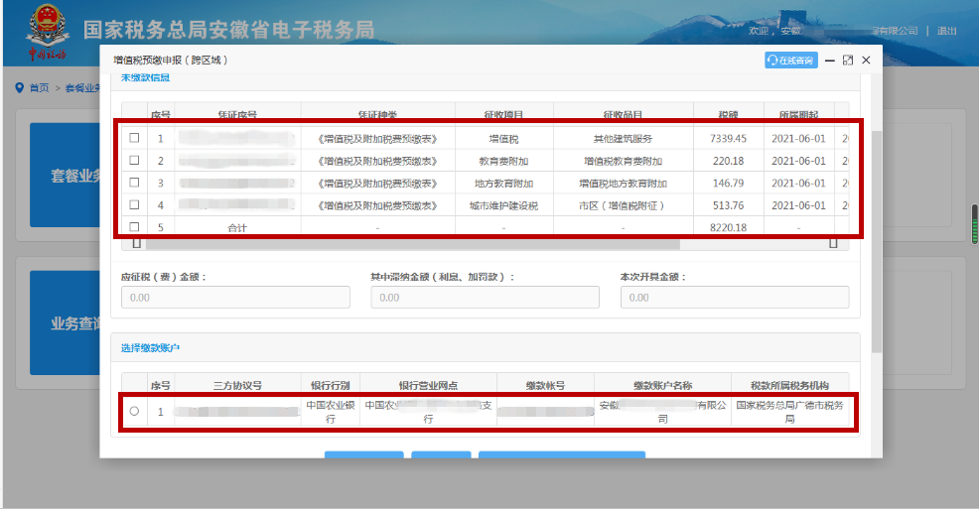
Task: Tick checkbox for row 1 增值税
Action: click(x=134, y=138)
